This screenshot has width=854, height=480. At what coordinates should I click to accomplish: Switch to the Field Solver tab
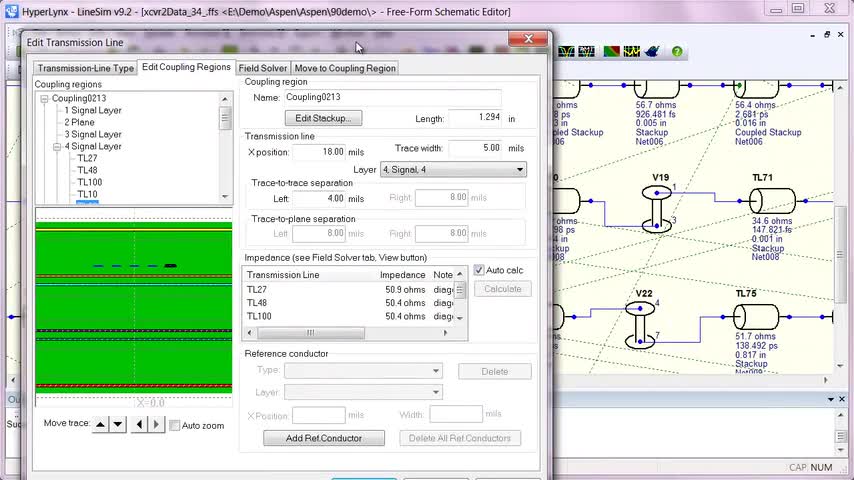(x=263, y=68)
